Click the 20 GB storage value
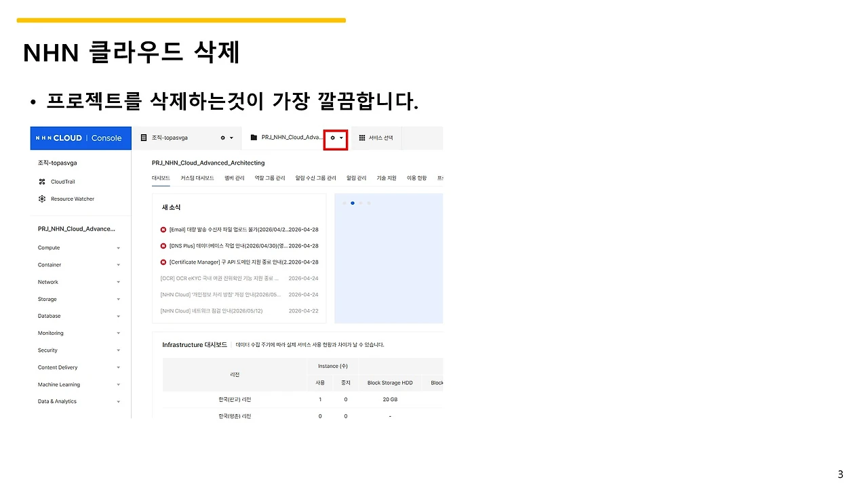 coord(390,400)
